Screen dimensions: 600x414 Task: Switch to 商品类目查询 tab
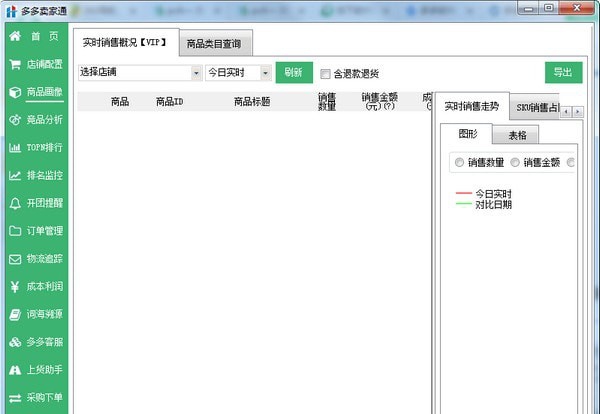pos(216,43)
